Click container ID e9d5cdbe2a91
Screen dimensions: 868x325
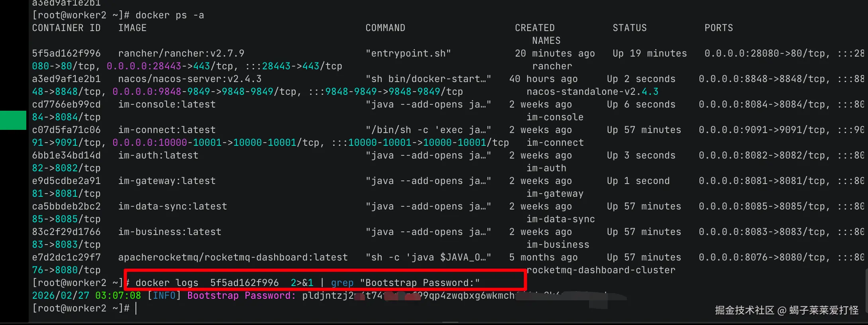66,181
